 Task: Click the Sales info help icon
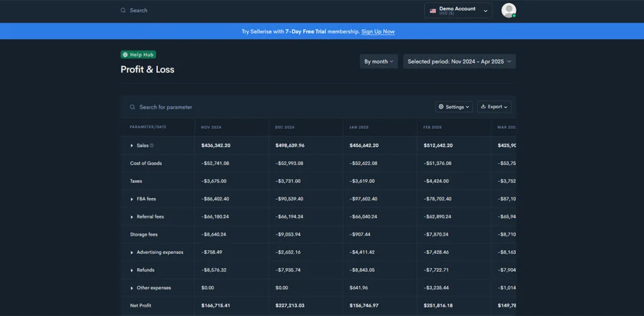click(x=152, y=145)
